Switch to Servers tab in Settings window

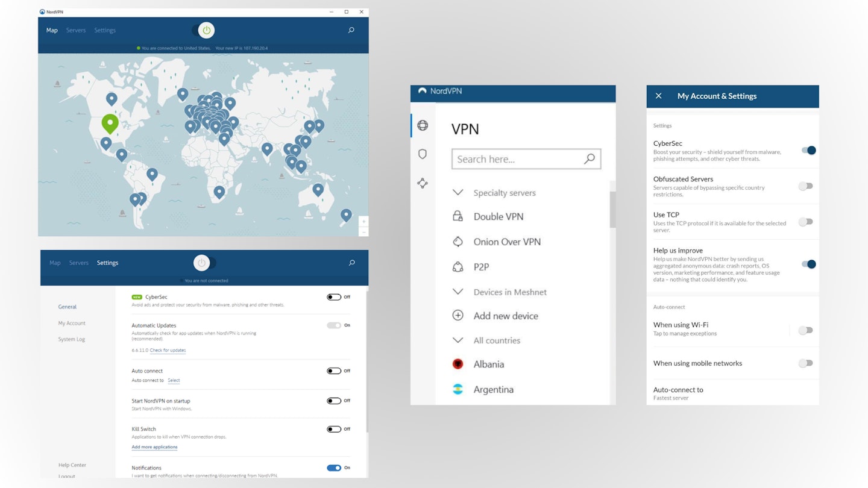point(79,263)
